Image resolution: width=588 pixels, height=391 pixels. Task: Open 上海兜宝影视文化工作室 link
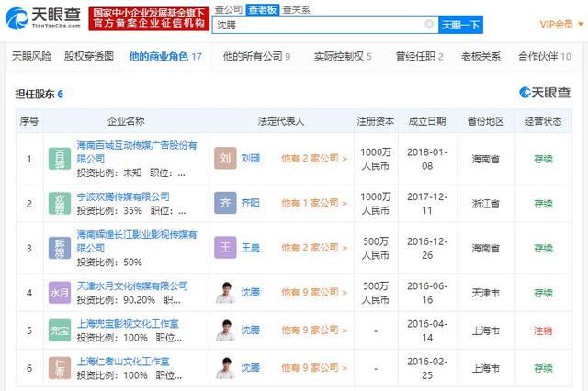tap(128, 324)
